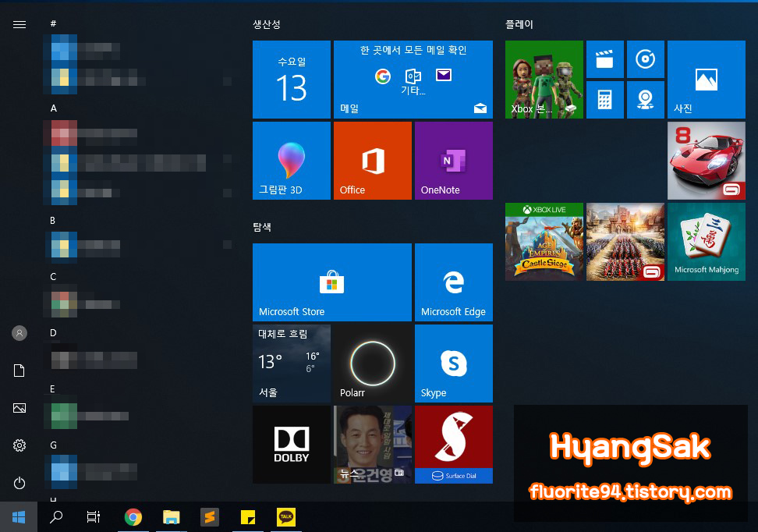Open Sublime Text from the taskbar

(x=209, y=517)
